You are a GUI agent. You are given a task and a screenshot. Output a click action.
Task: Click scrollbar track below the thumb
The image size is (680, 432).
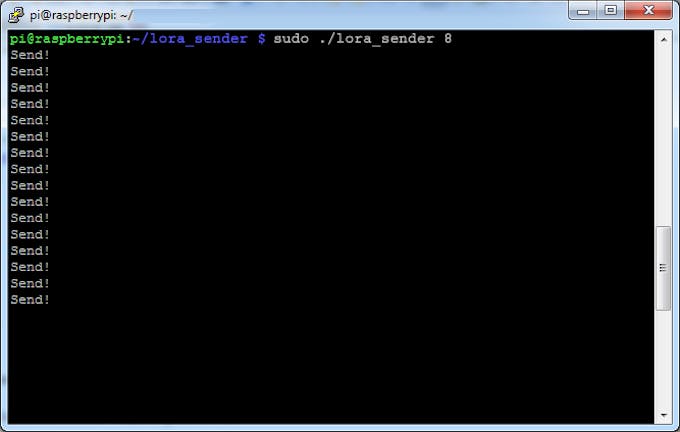[x=664, y=359]
